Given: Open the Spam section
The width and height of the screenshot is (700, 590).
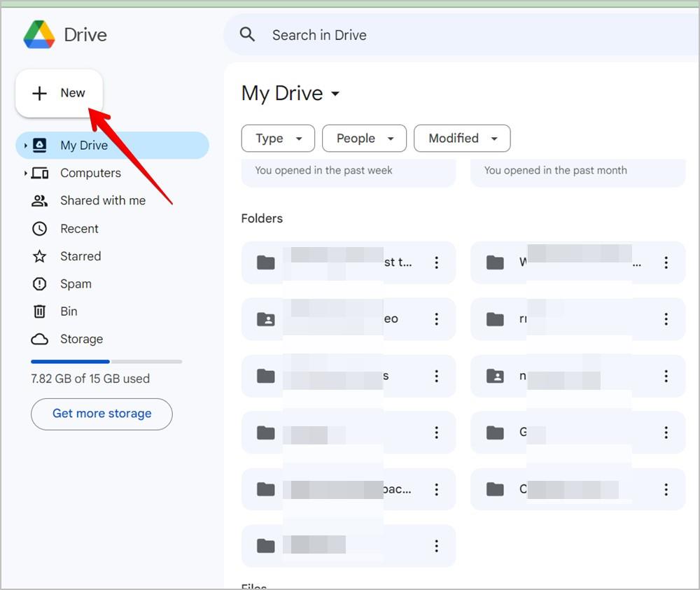Looking at the screenshot, I should (76, 284).
